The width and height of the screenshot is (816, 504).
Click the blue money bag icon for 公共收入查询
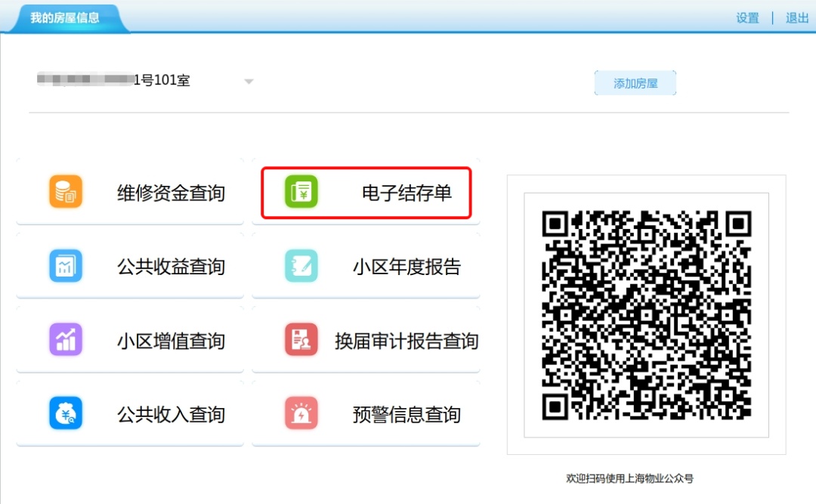(66, 413)
